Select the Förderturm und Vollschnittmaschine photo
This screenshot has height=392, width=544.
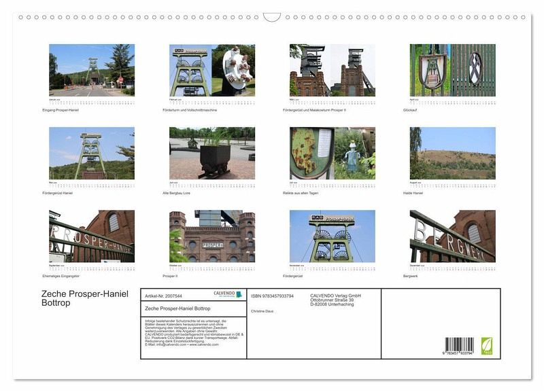click(212, 70)
